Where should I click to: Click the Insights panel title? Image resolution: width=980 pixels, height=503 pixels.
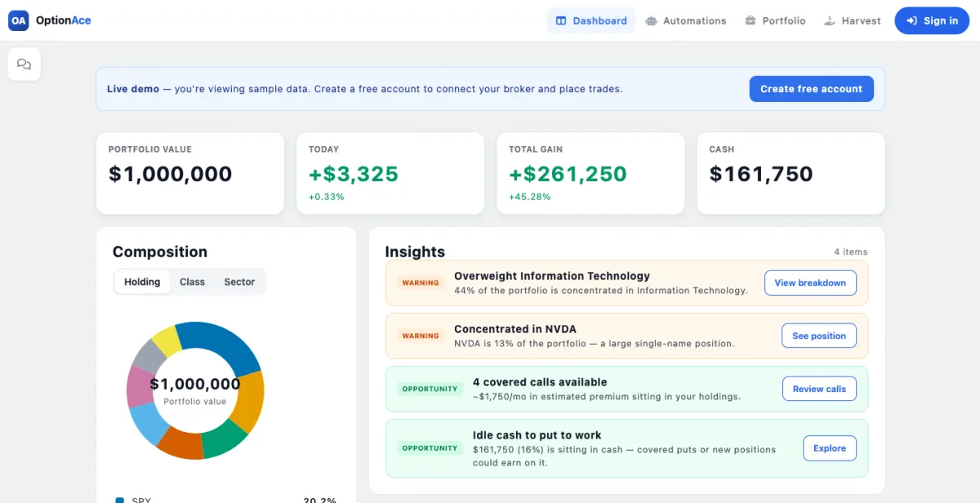(415, 251)
